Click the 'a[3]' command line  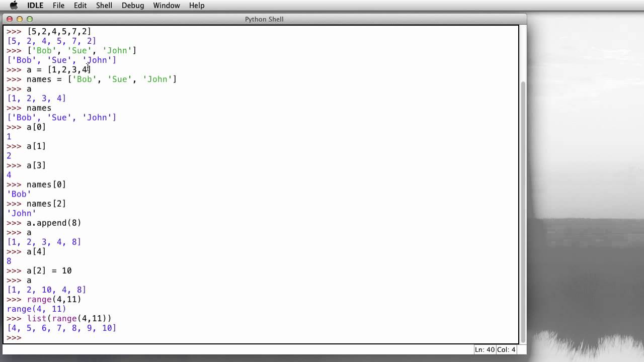(x=26, y=165)
